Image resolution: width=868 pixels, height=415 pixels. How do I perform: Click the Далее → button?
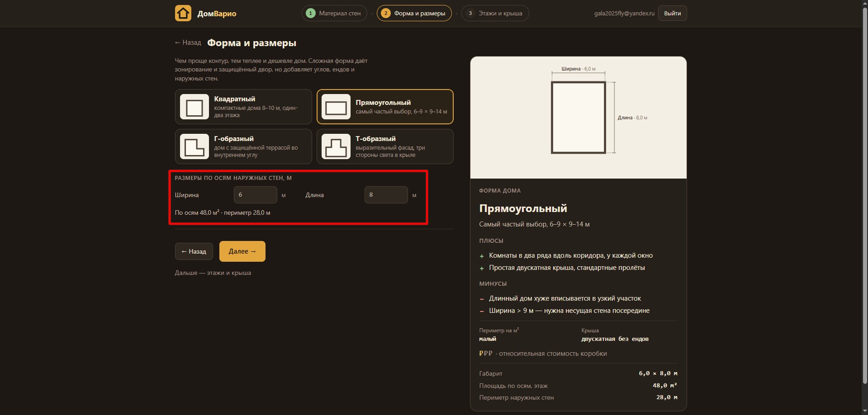click(x=242, y=251)
